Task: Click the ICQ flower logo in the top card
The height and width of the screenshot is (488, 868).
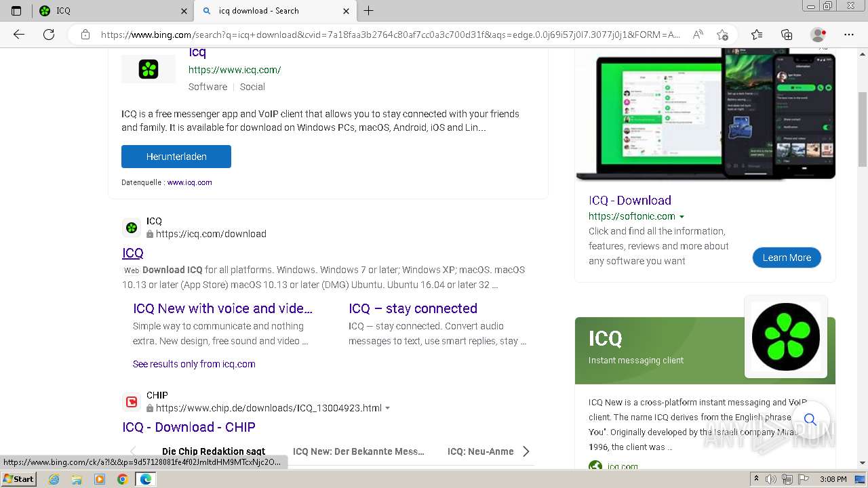Action: tap(149, 68)
